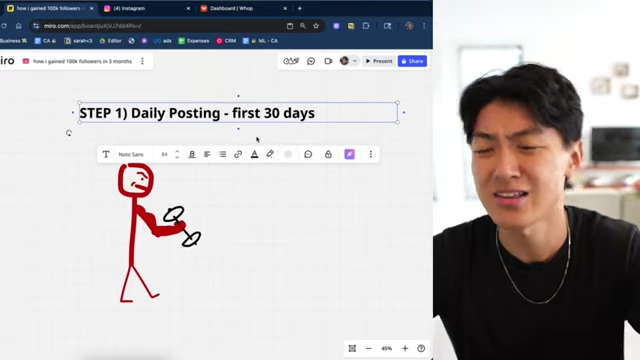Insert a link into the text
Image resolution: width=640 pixels, height=360 pixels.
238,154
